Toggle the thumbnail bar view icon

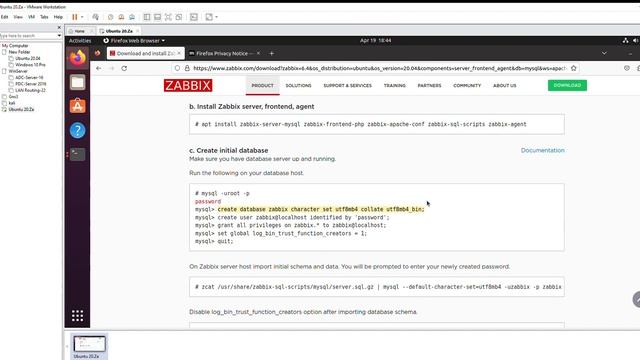tap(158, 17)
